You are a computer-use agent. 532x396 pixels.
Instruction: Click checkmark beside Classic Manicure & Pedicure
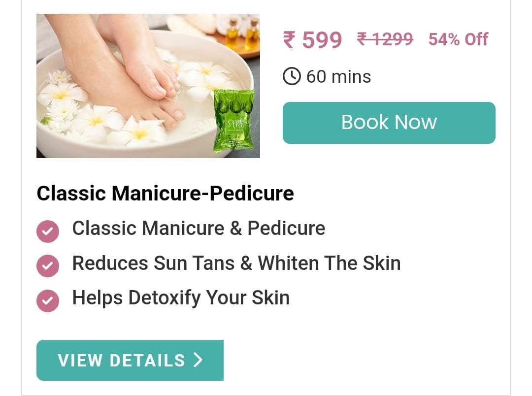coord(48,231)
